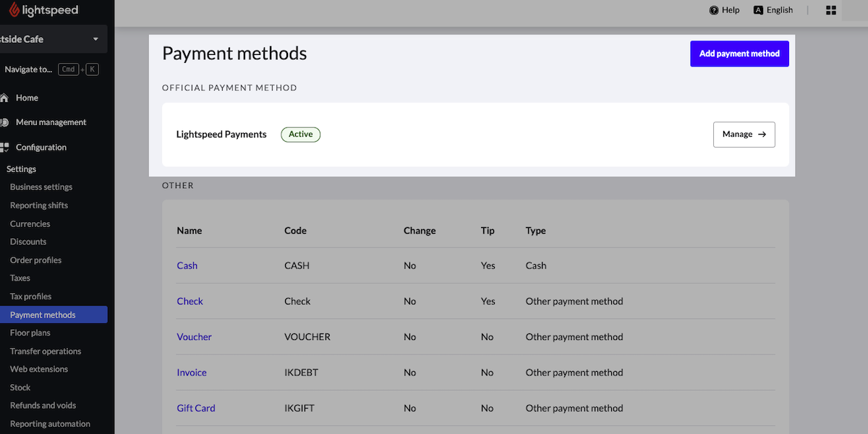This screenshot has width=868, height=434.
Task: Open Reporting automation settings
Action: (x=50, y=424)
